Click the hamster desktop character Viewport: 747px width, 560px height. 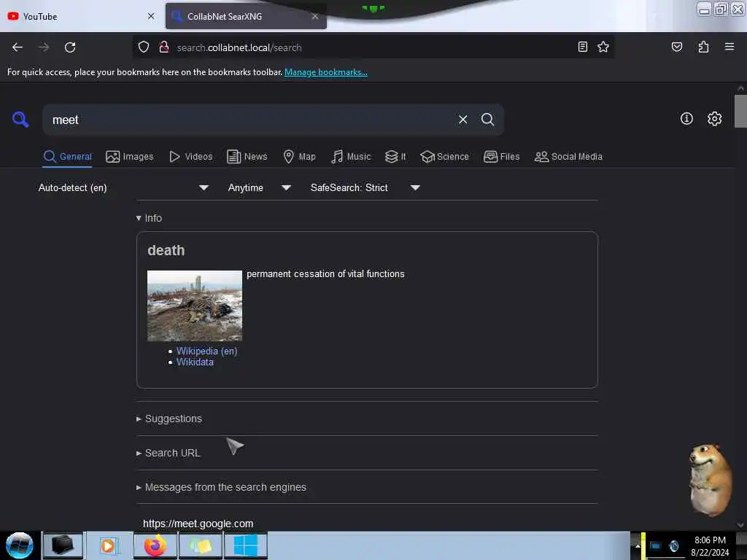710,480
